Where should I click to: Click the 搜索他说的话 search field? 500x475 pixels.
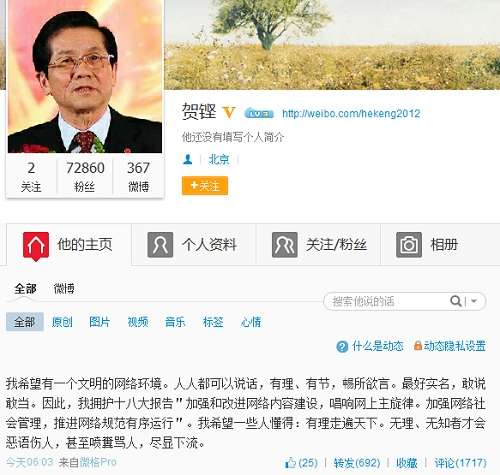tap(387, 301)
